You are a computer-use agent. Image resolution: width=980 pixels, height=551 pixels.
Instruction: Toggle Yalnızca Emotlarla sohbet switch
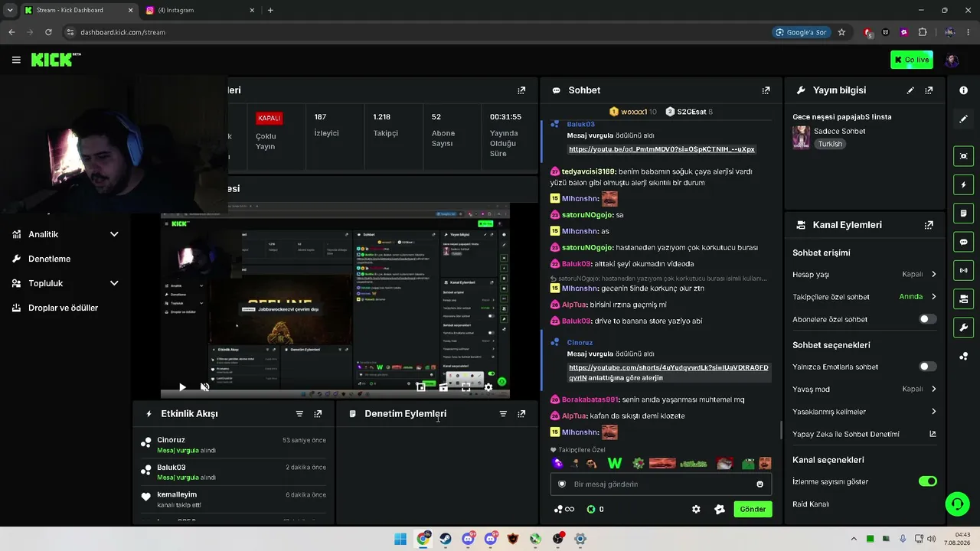(x=927, y=367)
